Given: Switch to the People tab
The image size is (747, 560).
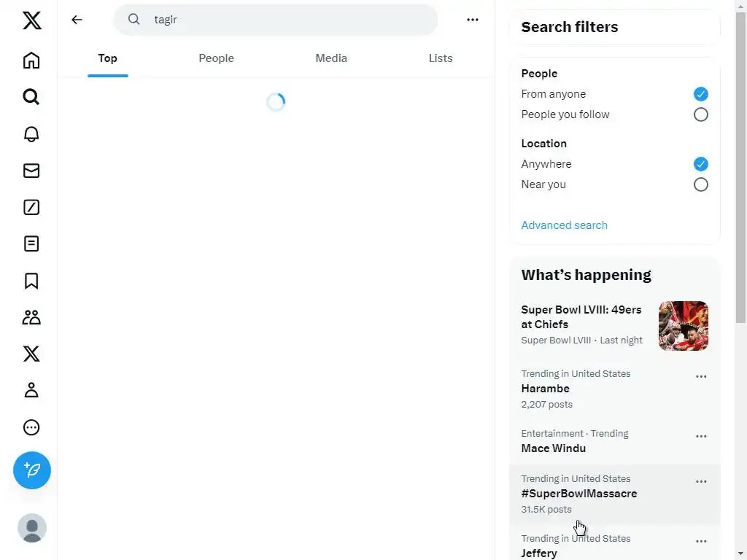Looking at the screenshot, I should [x=216, y=58].
